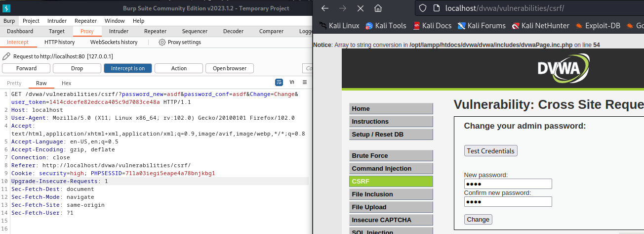This screenshot has width=644, height=234.
Task: Click Firefox back arrow button
Action: pos(324,8)
